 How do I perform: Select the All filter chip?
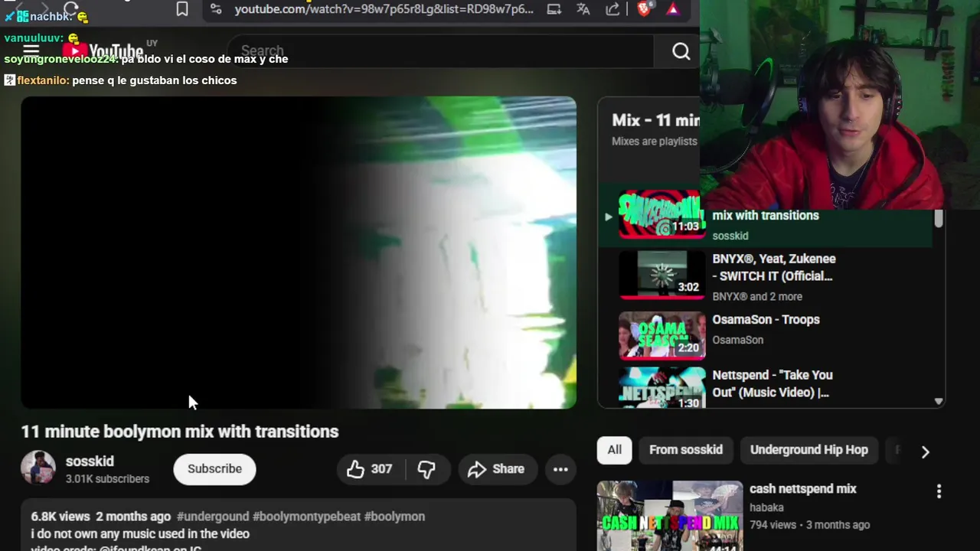(x=614, y=450)
